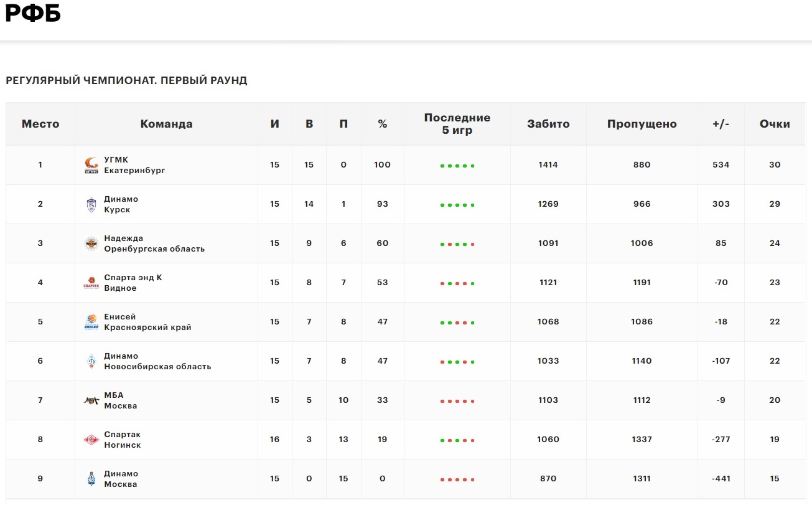Open Спарта энд К Видное team link
812x505 pixels.
pyautogui.click(x=133, y=283)
